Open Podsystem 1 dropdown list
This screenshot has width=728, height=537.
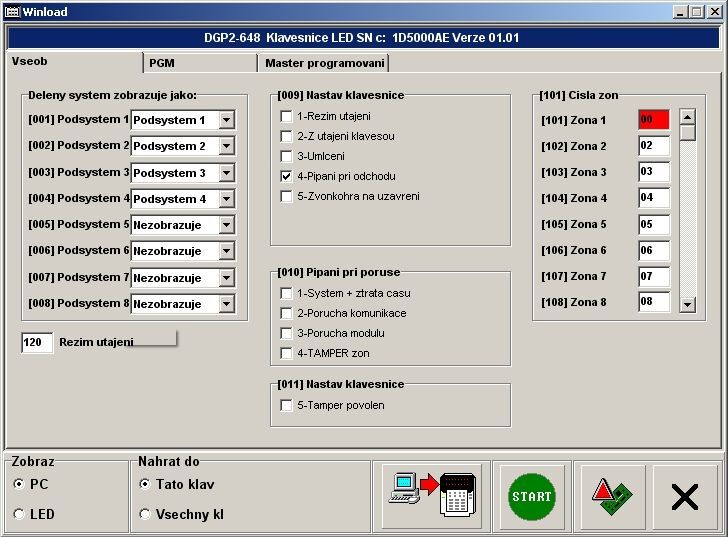point(226,120)
